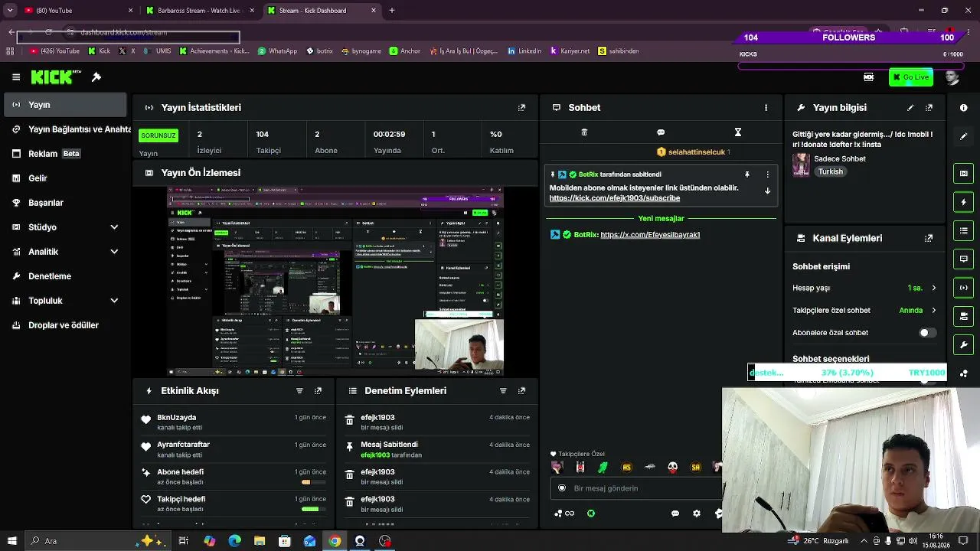
Task: Click the hourglass icon in the Sohbet toolbar
Action: [x=738, y=132]
